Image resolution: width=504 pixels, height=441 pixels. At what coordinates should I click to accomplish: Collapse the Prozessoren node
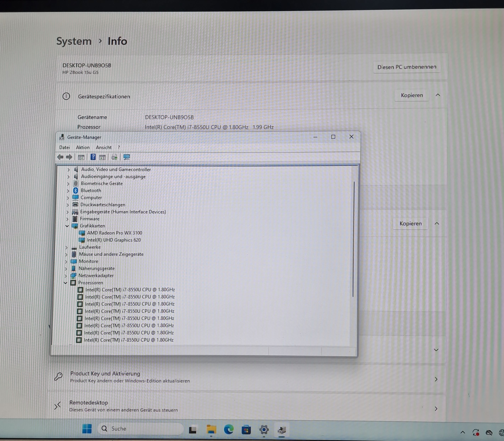[65, 283]
